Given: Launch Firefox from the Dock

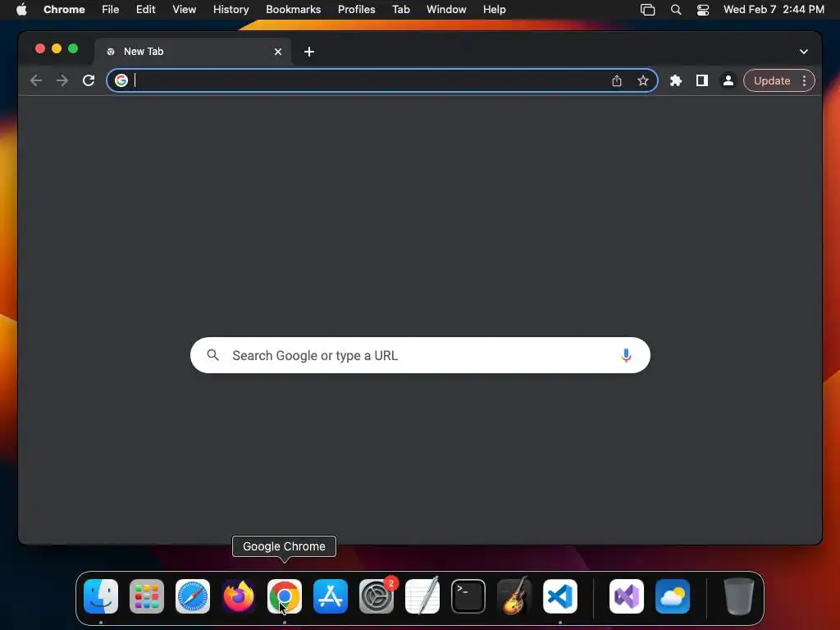Looking at the screenshot, I should pos(239,596).
